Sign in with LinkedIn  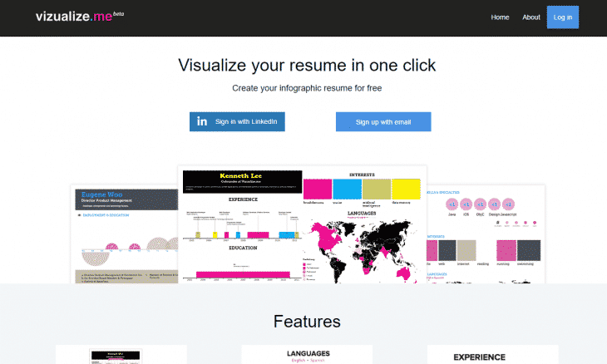tap(237, 121)
